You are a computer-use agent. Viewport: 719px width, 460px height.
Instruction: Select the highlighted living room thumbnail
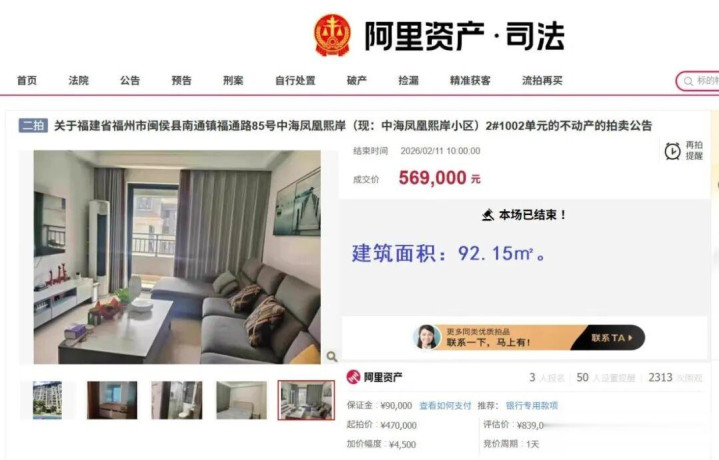pos(306,400)
